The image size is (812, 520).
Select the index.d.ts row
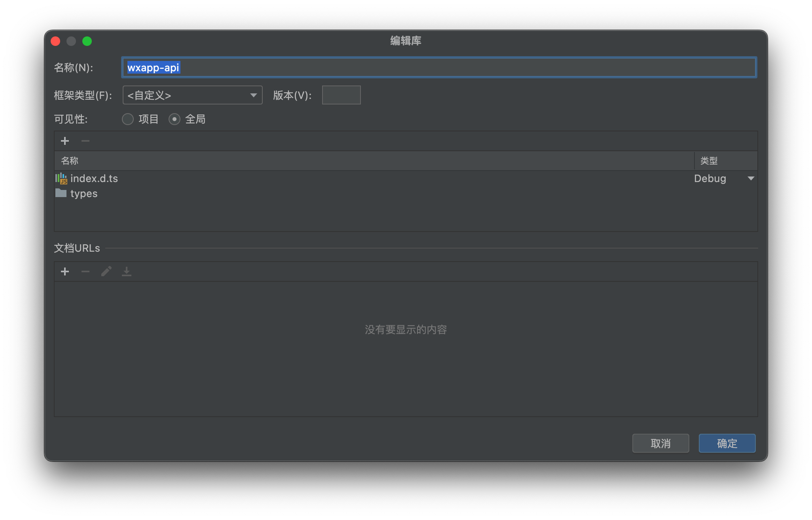point(406,178)
